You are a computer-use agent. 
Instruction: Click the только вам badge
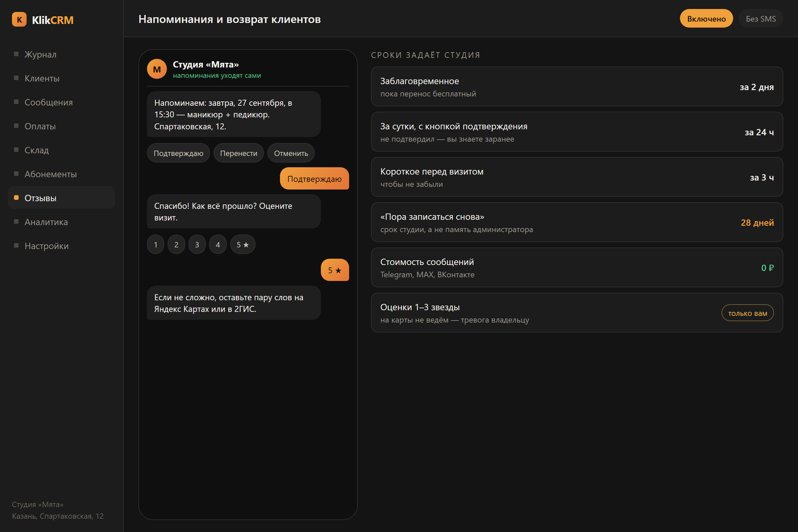747,313
